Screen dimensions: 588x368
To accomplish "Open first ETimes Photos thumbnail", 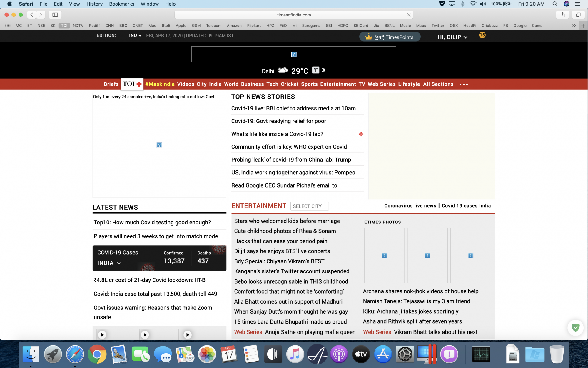I will pyautogui.click(x=384, y=256).
